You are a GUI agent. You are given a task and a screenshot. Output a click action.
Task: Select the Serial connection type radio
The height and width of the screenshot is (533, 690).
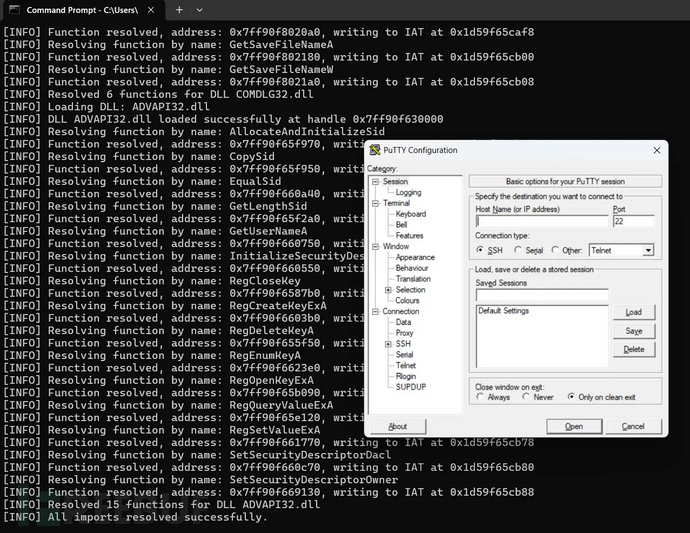pyautogui.click(x=518, y=250)
